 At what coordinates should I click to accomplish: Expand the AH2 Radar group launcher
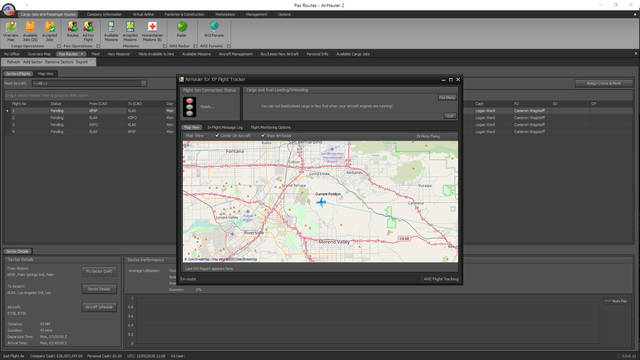click(195, 46)
